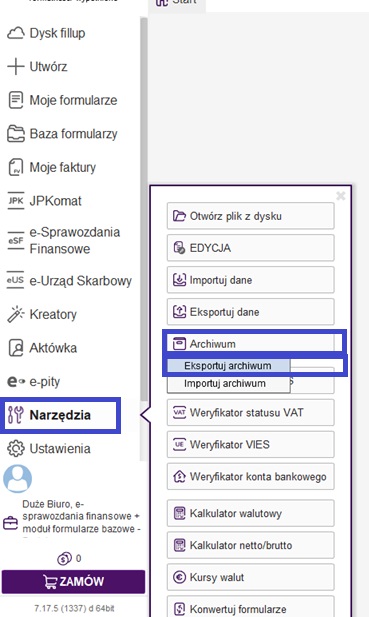Image resolution: width=369 pixels, height=617 pixels.
Task: Expand the Archiwum submenu
Action: coord(250,344)
